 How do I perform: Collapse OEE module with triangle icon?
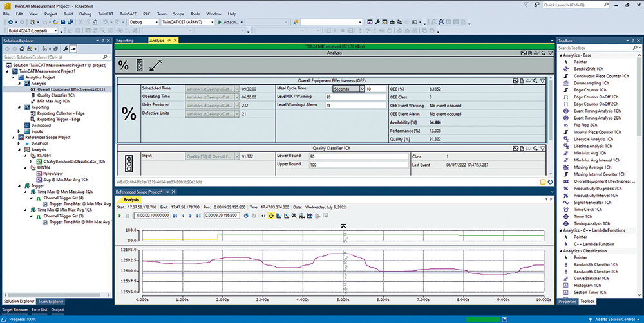coord(542,81)
